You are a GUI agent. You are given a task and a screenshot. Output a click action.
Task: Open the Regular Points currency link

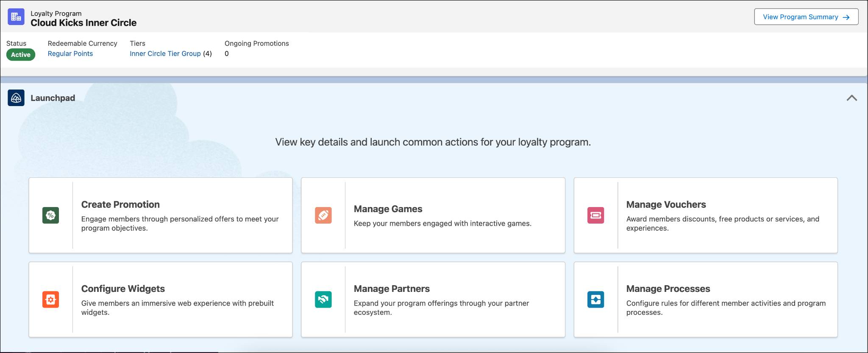pos(70,53)
